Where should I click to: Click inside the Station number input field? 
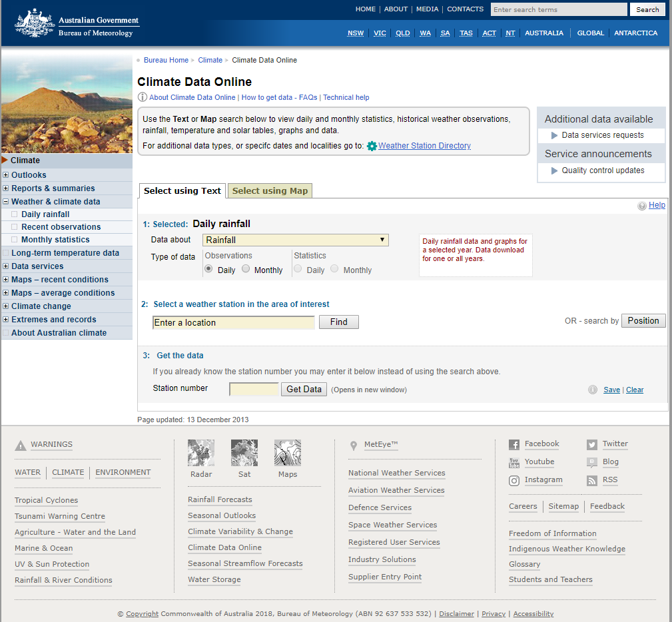254,389
